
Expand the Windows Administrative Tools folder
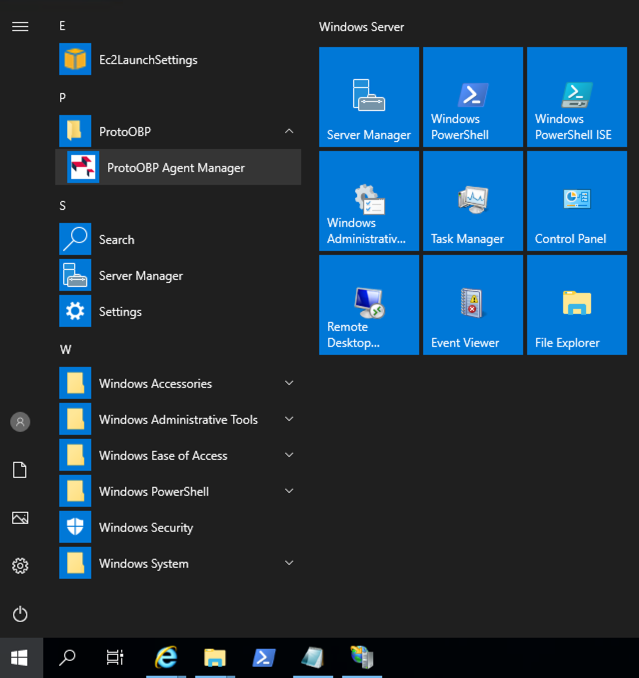[x=178, y=419]
